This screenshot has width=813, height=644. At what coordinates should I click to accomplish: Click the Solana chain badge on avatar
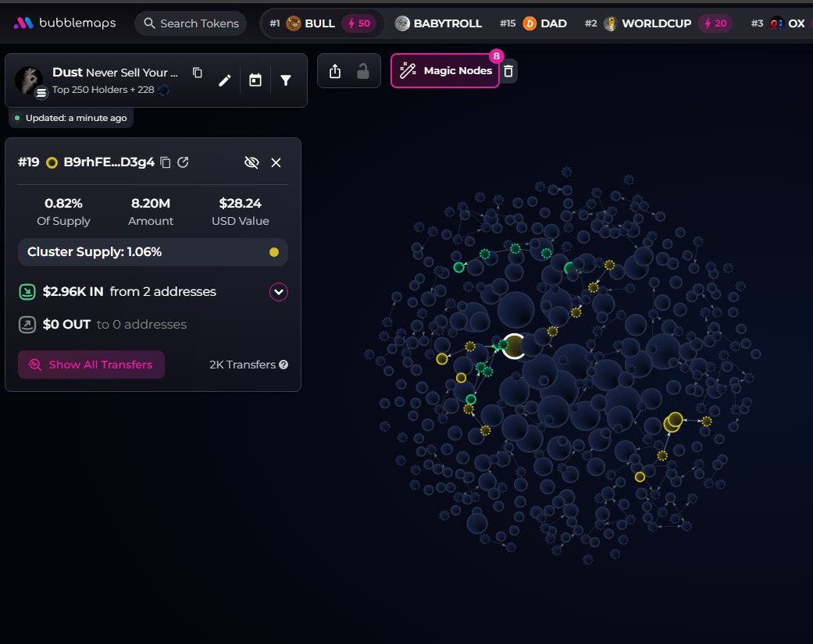coord(41,93)
